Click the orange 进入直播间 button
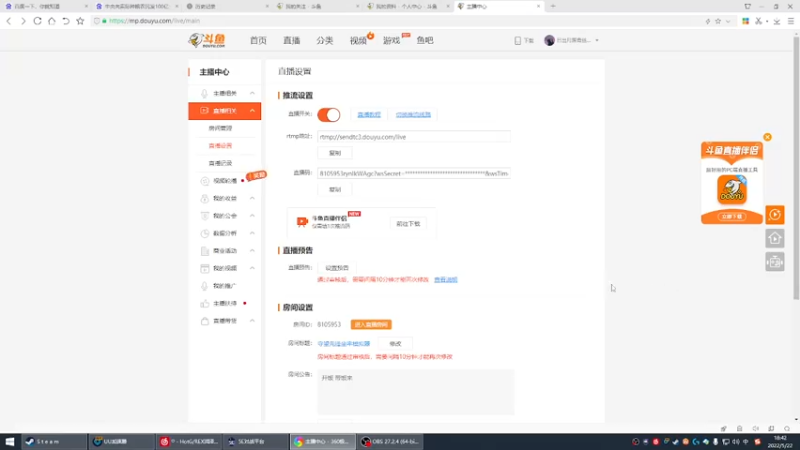Screen dimensions: 800x450 coord(371,324)
